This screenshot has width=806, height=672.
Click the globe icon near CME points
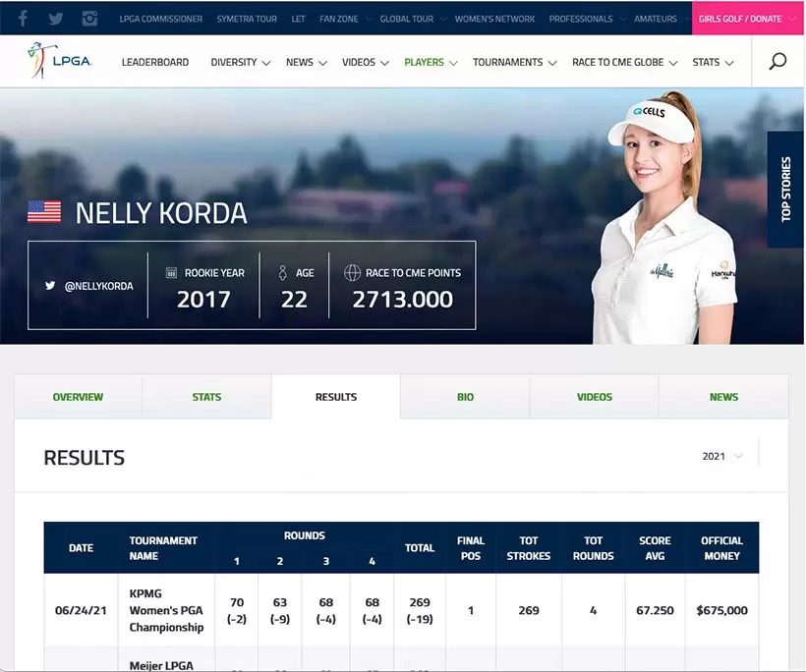(352, 272)
